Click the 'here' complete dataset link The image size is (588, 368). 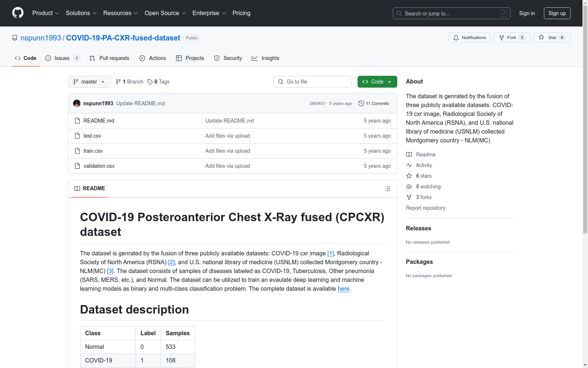344,289
